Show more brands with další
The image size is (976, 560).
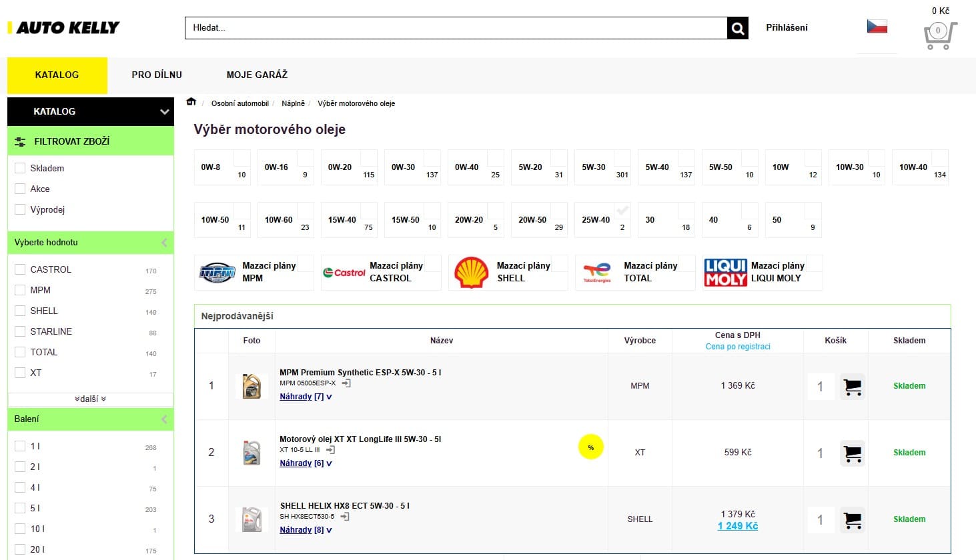pyautogui.click(x=91, y=399)
